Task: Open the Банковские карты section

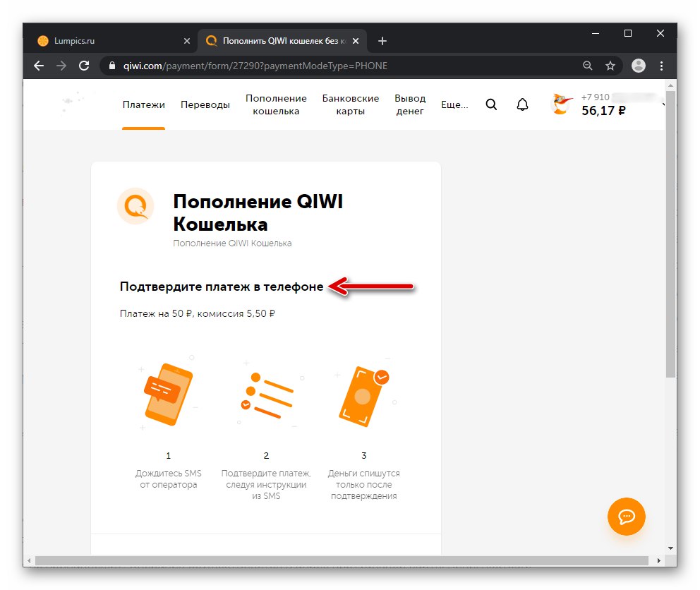Action: (351, 104)
